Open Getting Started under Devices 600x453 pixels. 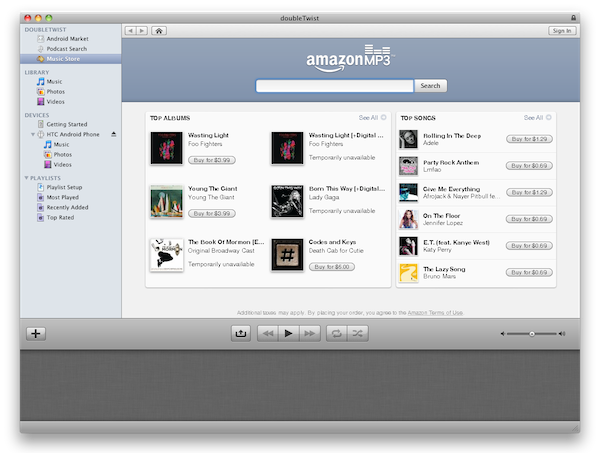coord(62,124)
